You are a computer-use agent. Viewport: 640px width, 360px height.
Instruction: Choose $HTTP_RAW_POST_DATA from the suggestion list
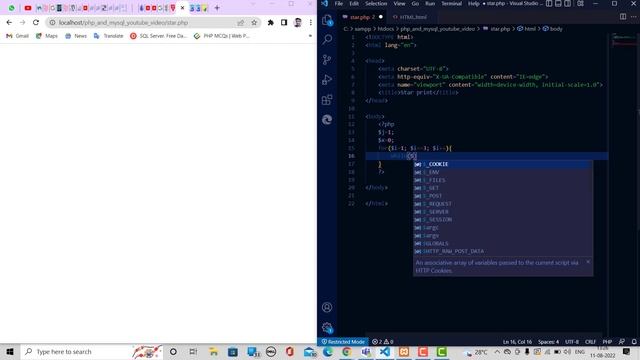pyautogui.click(x=503, y=251)
